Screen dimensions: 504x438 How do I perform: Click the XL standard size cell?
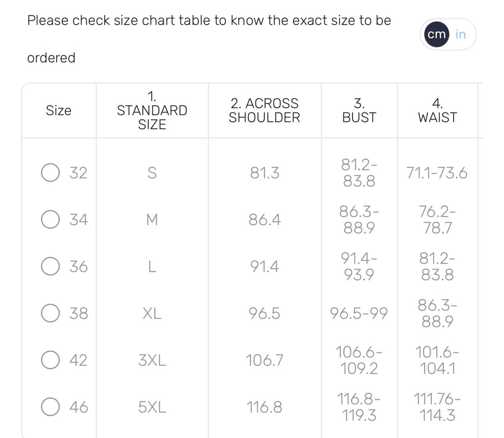click(x=152, y=313)
